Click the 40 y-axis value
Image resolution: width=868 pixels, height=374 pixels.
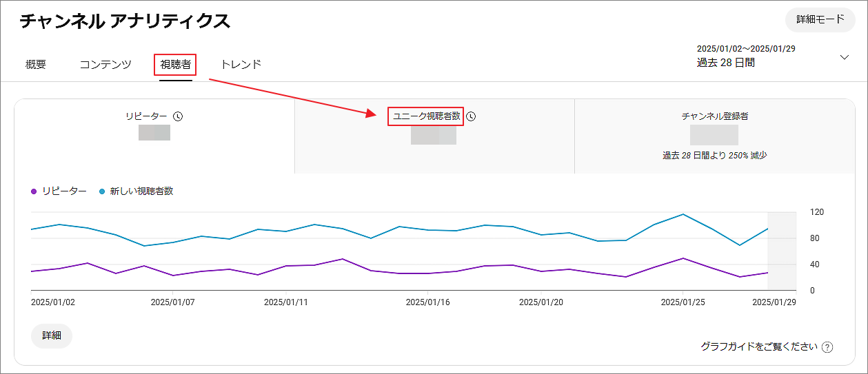[814, 264]
